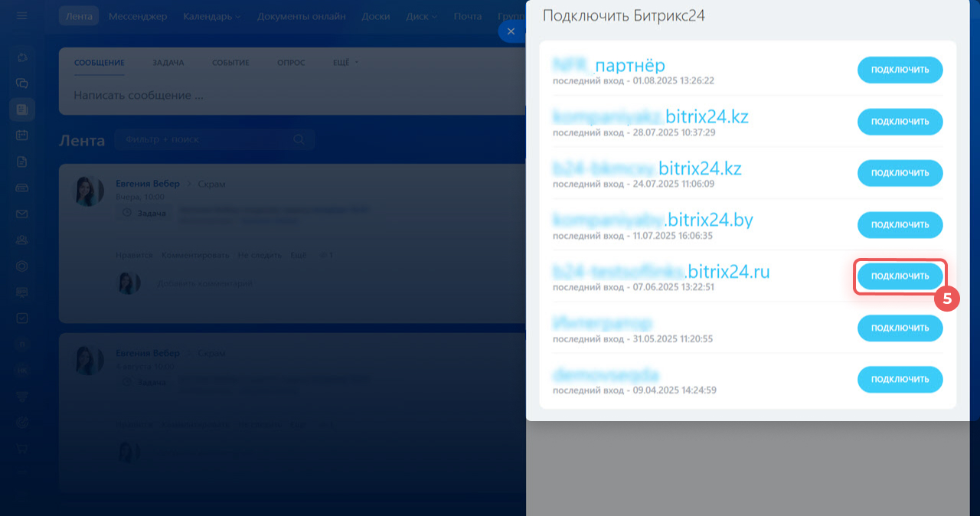Close the connect panel with blue X
980x516 pixels.
510,31
